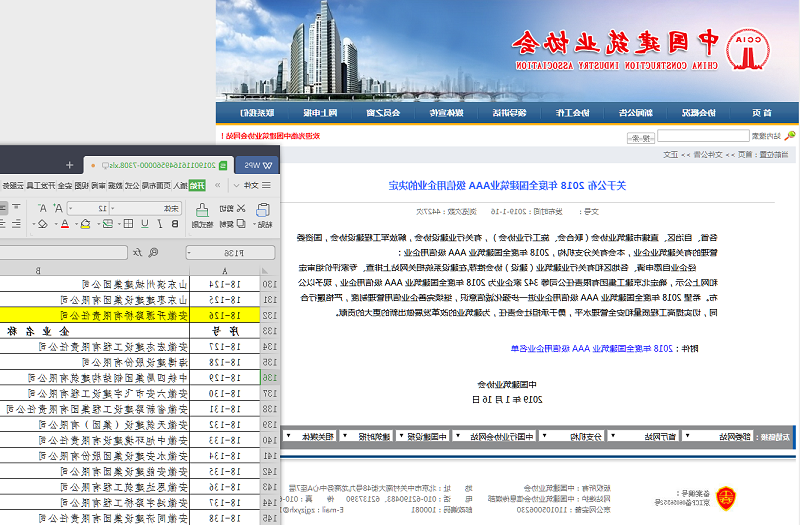This screenshot has width=800, height=525.
Task: Click the Copy icon in WPS ribbon
Action: tap(241, 223)
